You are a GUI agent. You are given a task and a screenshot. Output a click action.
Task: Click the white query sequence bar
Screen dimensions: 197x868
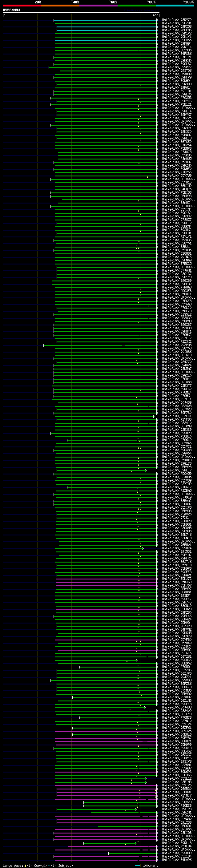(x=81, y=13)
